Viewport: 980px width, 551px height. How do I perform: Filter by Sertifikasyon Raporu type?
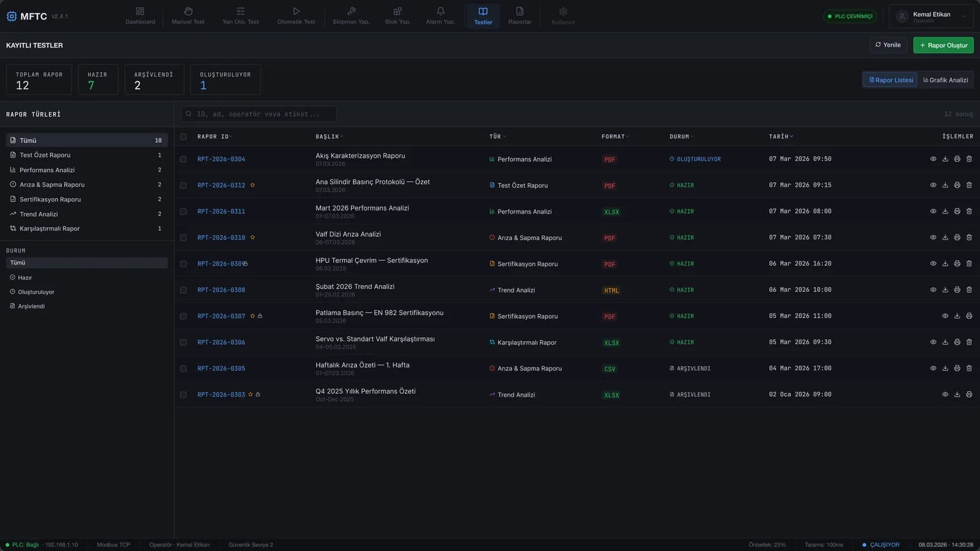86,199
